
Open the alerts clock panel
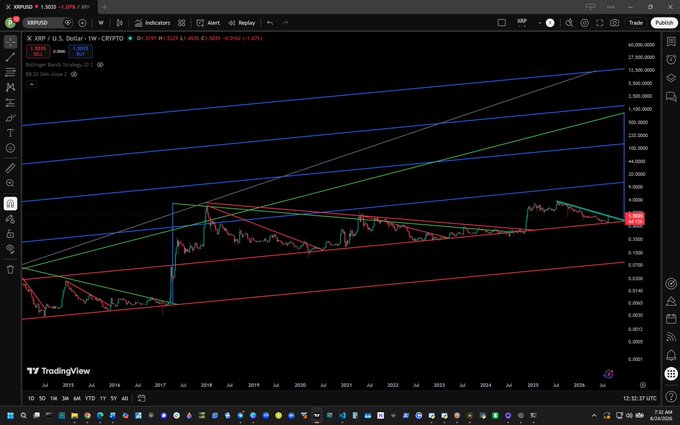pyautogui.click(x=671, y=59)
